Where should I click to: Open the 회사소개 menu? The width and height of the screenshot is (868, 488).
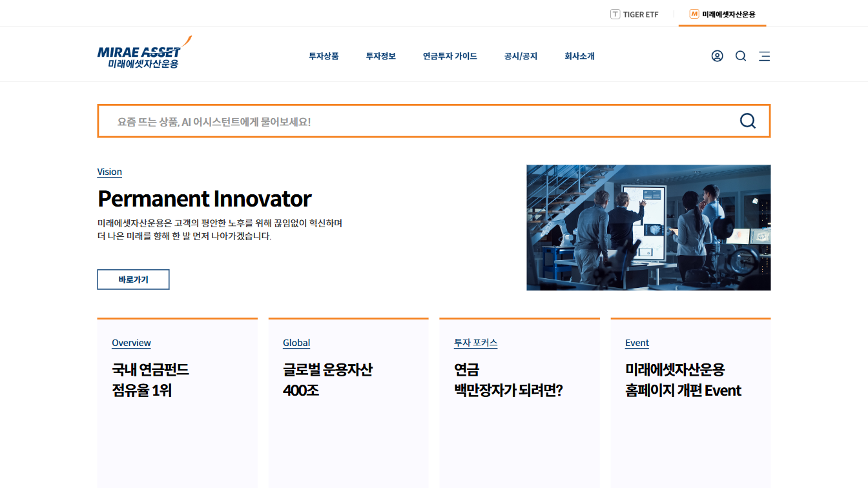579,56
